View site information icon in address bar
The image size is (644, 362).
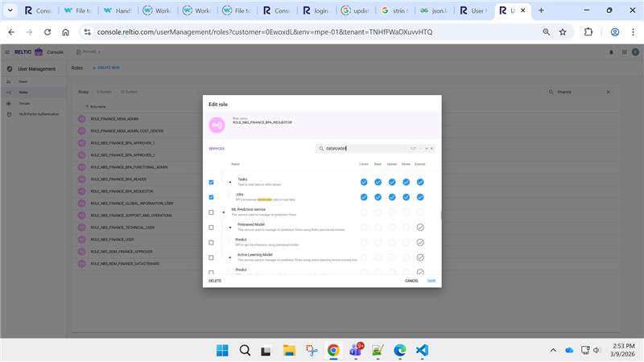[87, 32]
